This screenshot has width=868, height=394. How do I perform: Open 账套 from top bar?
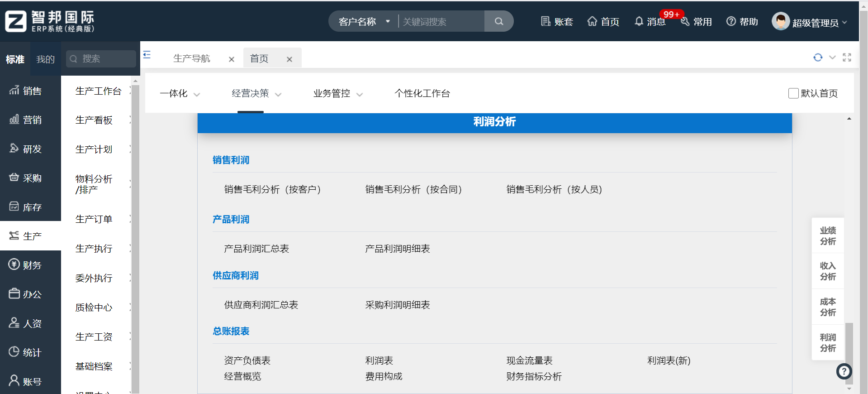(x=557, y=22)
